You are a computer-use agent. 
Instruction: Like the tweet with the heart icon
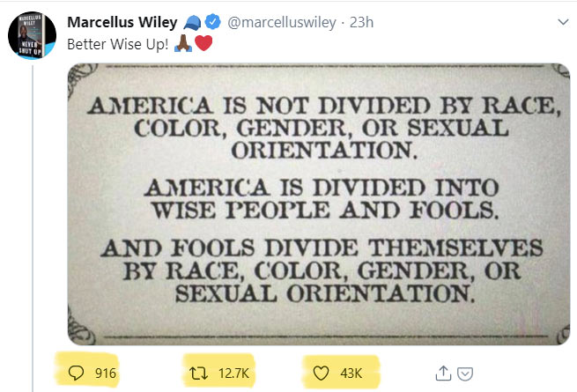point(321,374)
